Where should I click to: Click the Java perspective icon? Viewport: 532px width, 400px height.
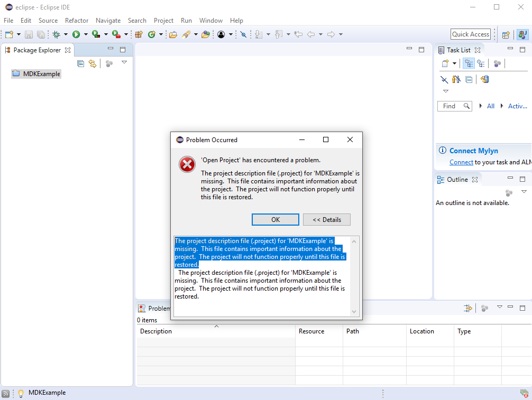coord(522,34)
